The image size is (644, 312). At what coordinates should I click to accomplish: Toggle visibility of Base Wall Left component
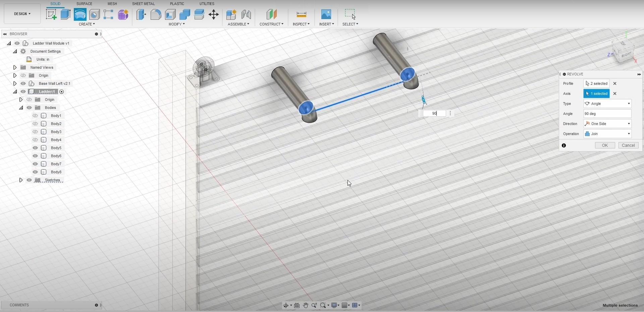[23, 83]
